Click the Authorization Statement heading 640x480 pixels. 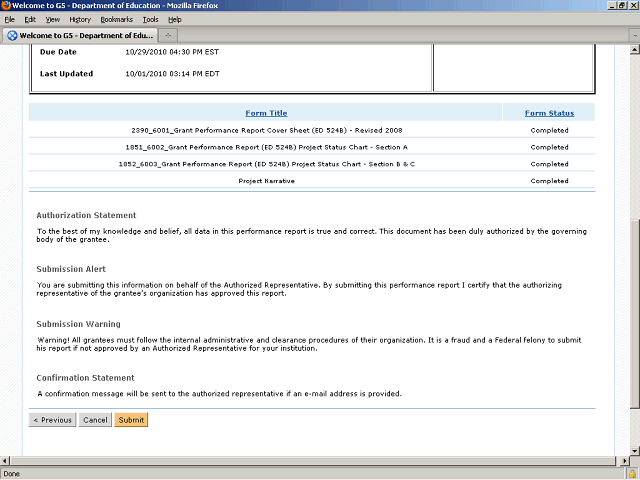coord(86,215)
